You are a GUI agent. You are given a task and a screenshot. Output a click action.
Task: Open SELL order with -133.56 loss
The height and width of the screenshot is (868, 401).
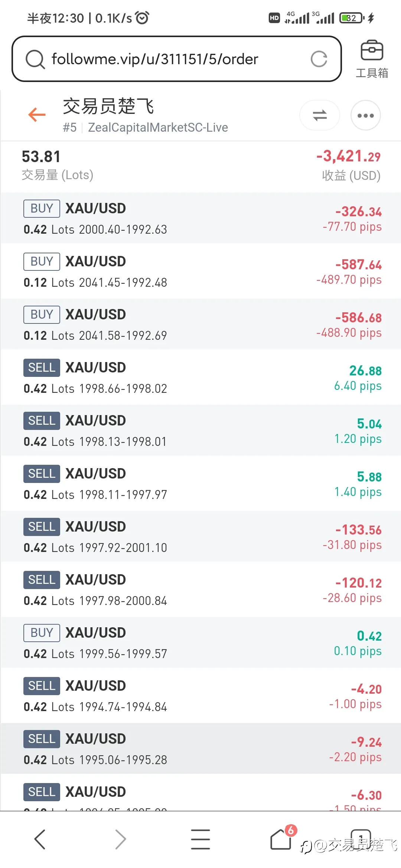(x=200, y=537)
